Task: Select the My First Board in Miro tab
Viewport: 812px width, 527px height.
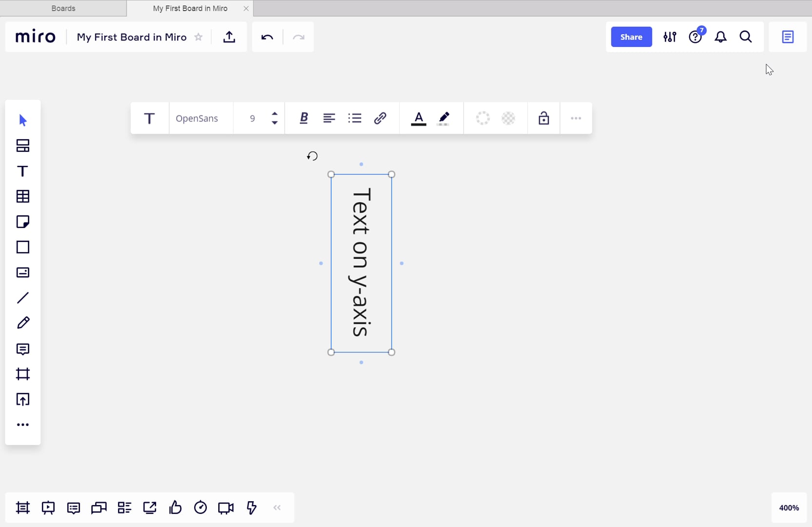Action: coord(190,8)
